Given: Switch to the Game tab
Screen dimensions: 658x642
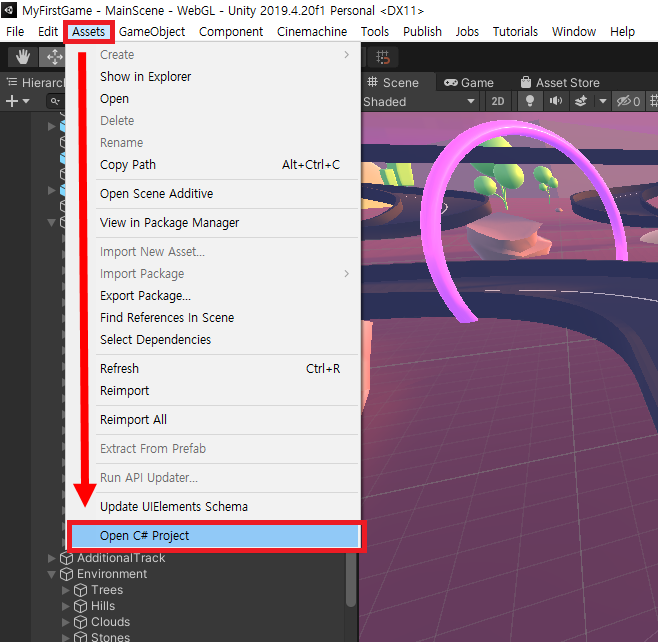Looking at the screenshot, I should click(469, 83).
